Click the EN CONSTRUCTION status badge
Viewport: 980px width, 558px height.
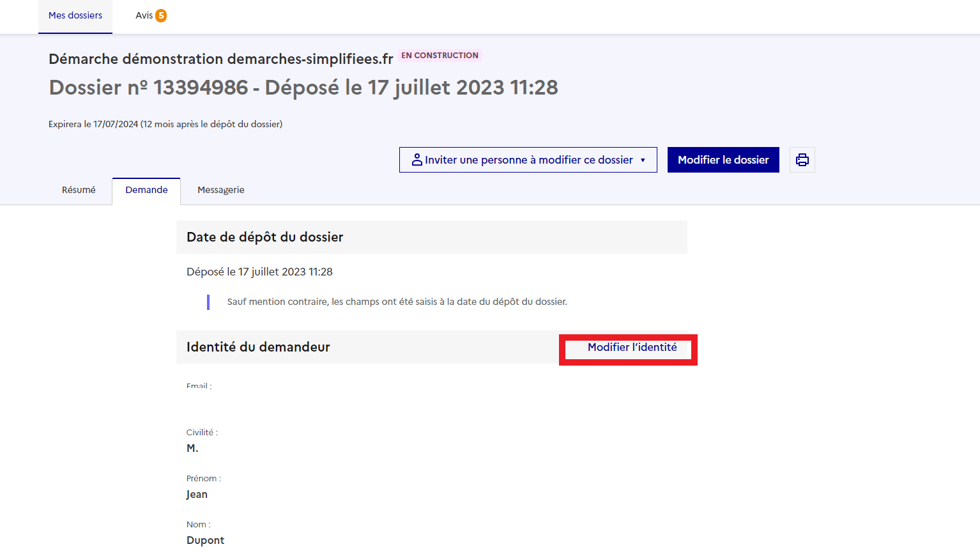pos(439,56)
